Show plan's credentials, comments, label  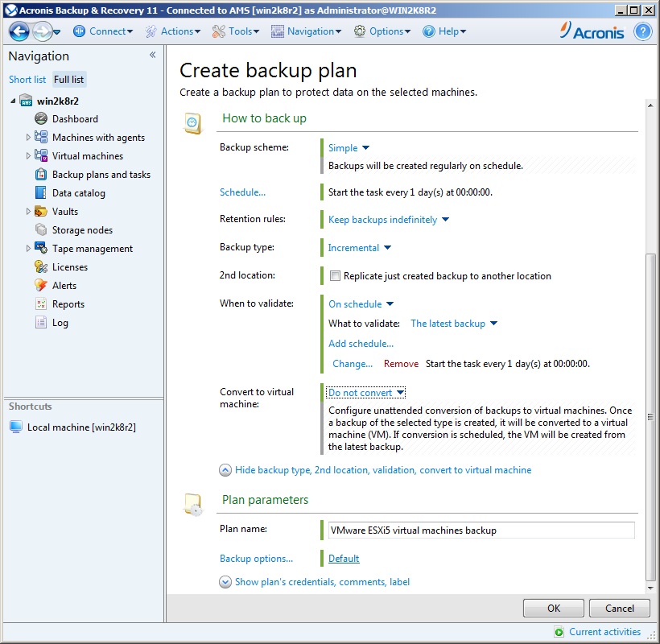[314, 582]
